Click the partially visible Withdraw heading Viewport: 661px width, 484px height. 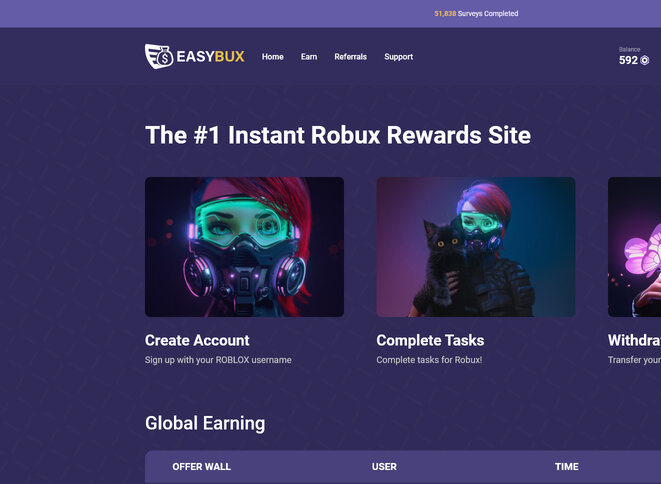point(634,340)
